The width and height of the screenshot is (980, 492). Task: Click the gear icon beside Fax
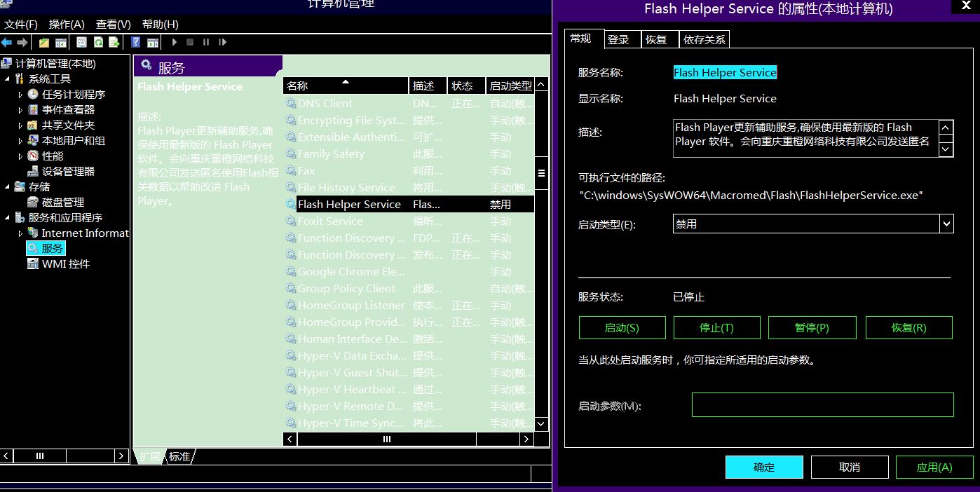pos(291,171)
